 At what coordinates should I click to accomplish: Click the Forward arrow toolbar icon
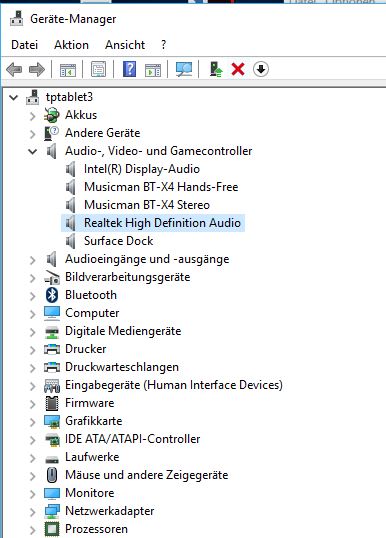[x=37, y=69]
